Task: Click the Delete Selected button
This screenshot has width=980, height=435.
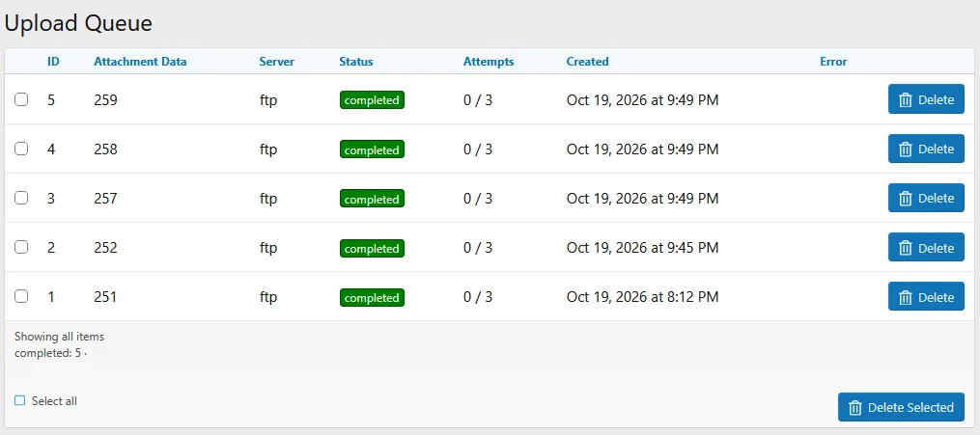Action: coord(901,408)
